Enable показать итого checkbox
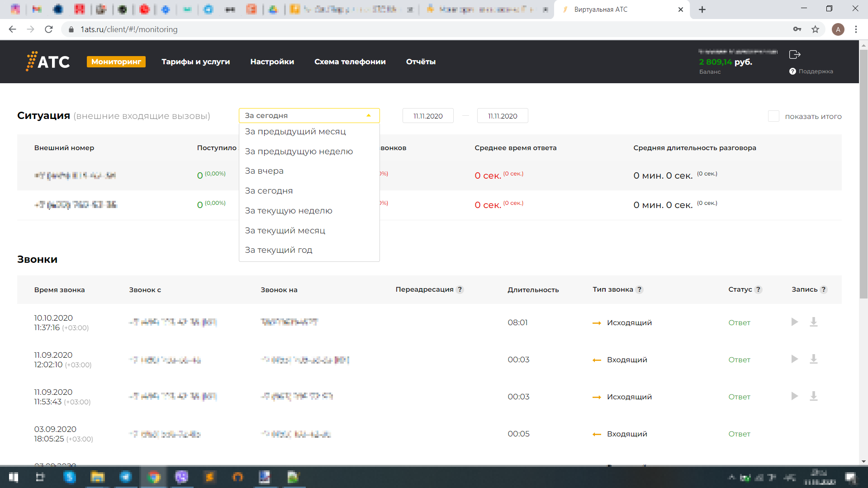The width and height of the screenshot is (868, 488). click(x=773, y=116)
